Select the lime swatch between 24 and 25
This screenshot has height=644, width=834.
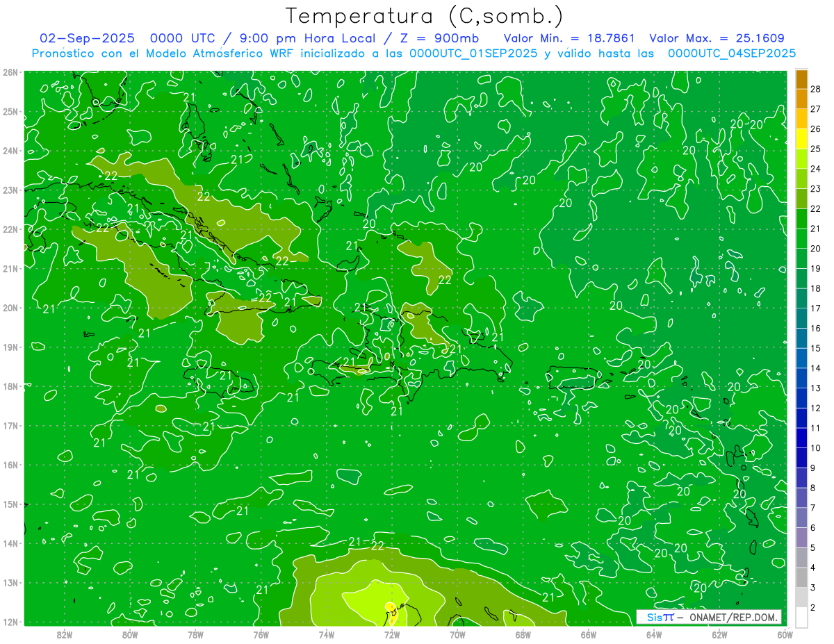(x=801, y=158)
